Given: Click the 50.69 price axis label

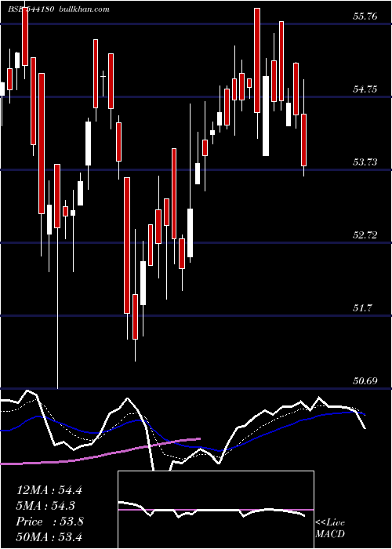Looking at the screenshot, I should pyautogui.click(x=365, y=381).
